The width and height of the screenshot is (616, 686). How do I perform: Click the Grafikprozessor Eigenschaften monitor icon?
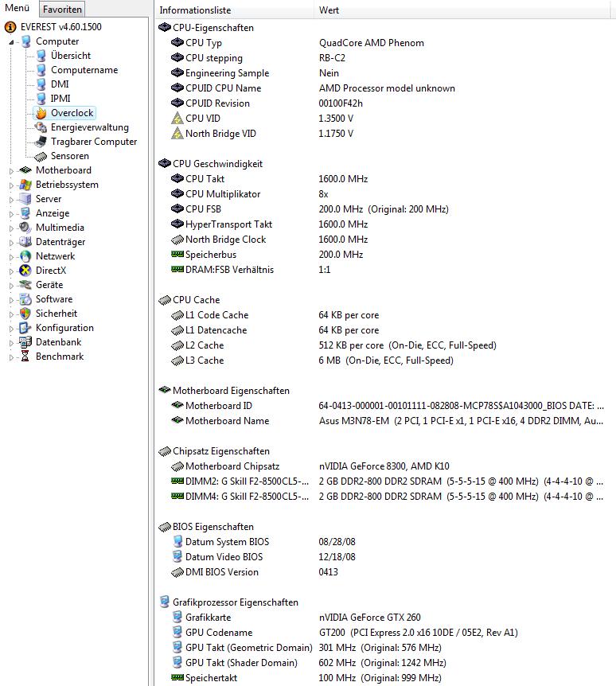coord(165,602)
